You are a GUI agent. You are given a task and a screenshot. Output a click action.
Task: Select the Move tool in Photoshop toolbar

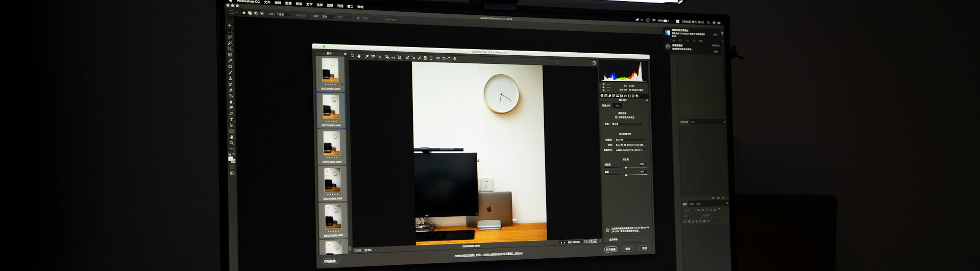pyautogui.click(x=230, y=26)
